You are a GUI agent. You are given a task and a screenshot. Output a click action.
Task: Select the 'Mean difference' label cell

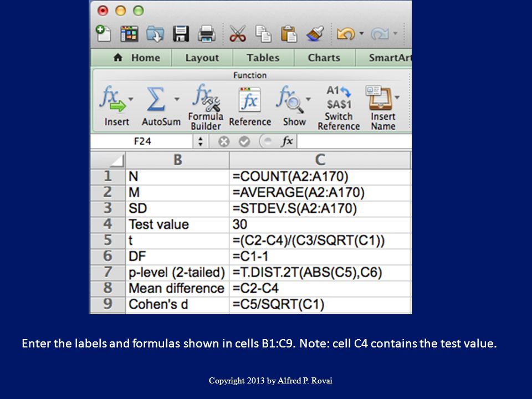(177, 288)
